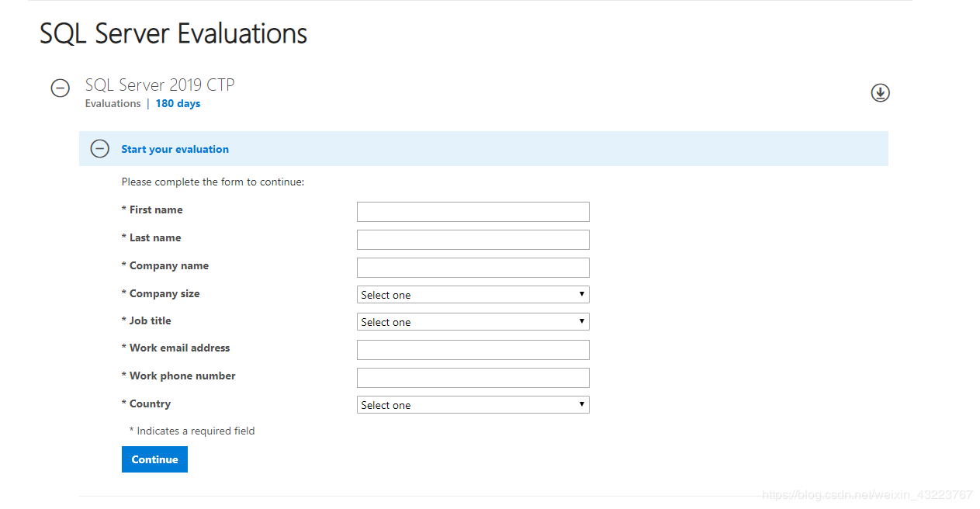
Task: Click the Please complete the form text
Action: tap(213, 182)
